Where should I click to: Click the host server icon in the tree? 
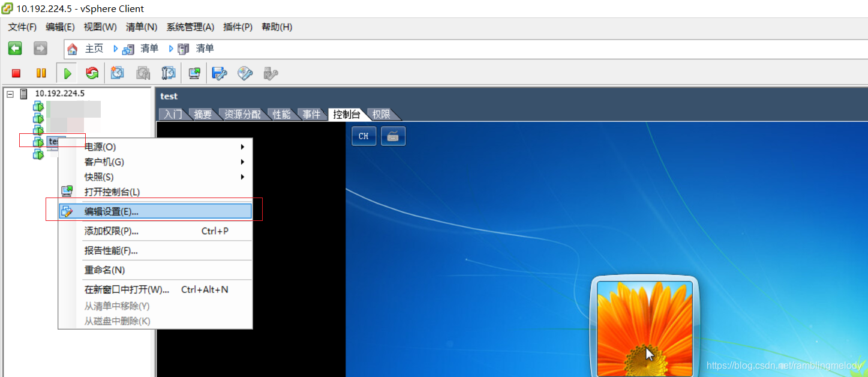point(24,94)
